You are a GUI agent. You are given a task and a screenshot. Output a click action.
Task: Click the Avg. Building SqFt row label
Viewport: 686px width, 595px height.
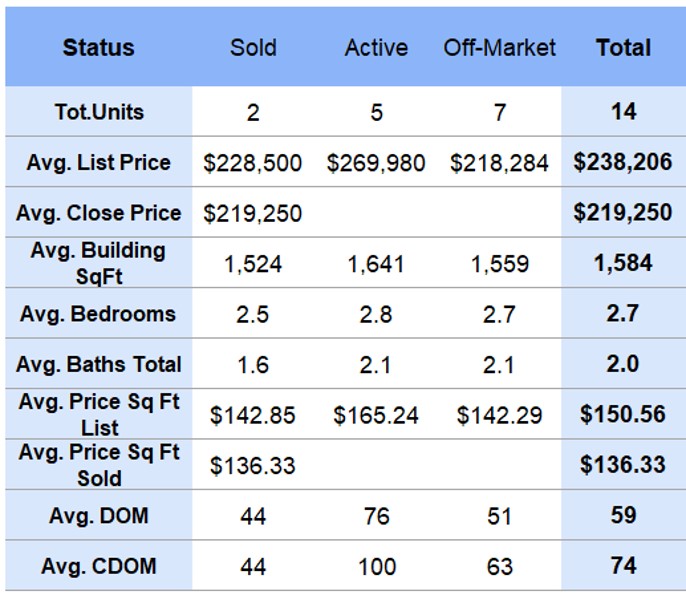98,263
